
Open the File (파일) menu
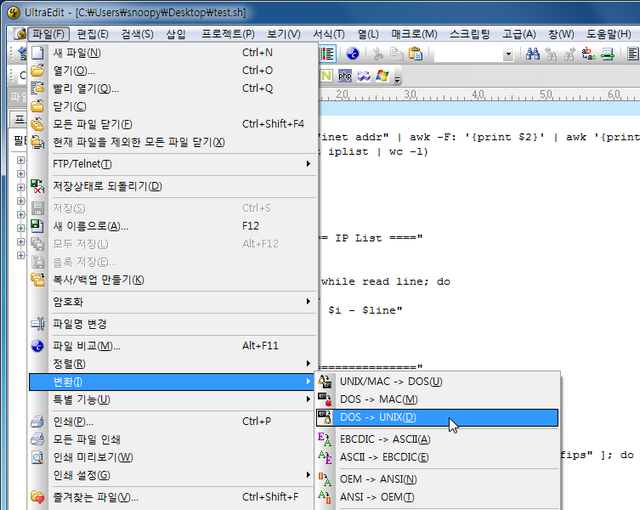click(x=49, y=34)
